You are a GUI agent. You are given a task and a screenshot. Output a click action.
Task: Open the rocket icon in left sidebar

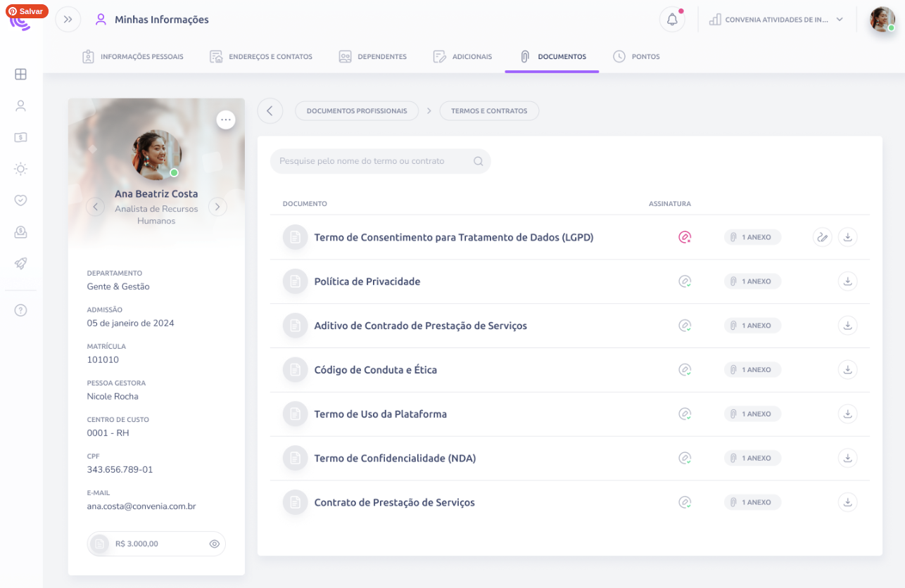[20, 263]
